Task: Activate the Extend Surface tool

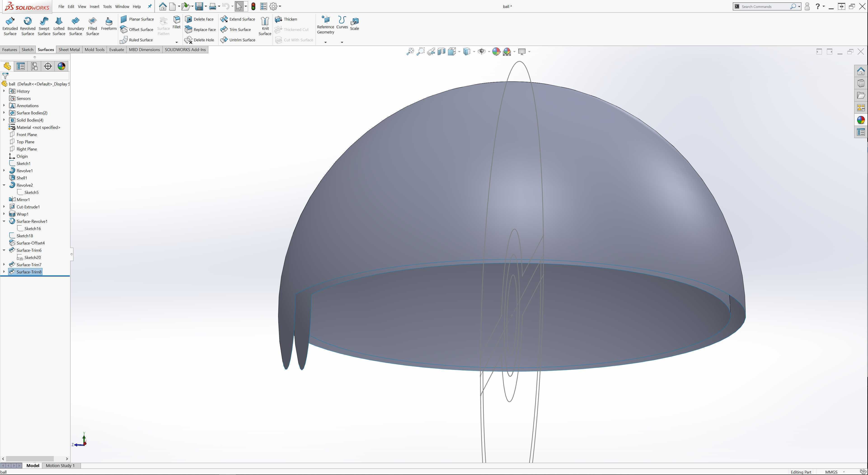Action: coord(238,19)
